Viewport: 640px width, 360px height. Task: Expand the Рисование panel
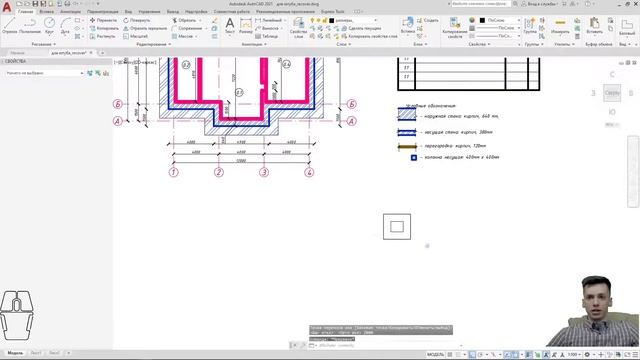click(44, 44)
